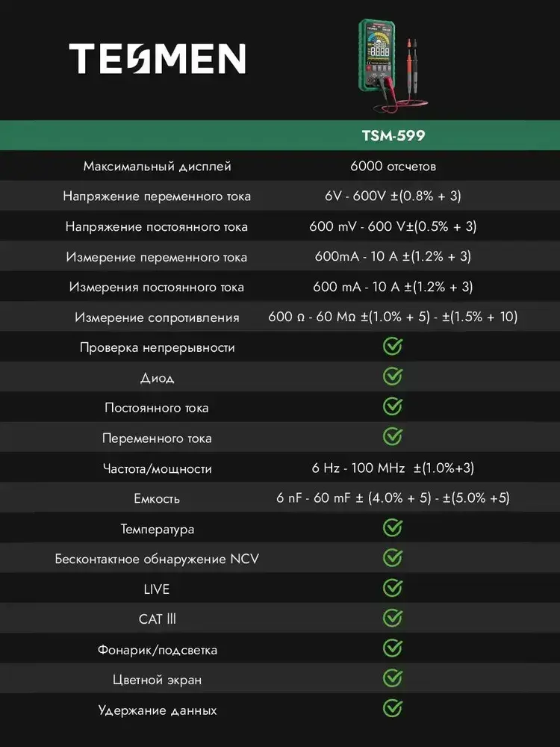Screen dimensions: 560x747
Task: Click the Температура row checkmark
Action: click(x=393, y=528)
